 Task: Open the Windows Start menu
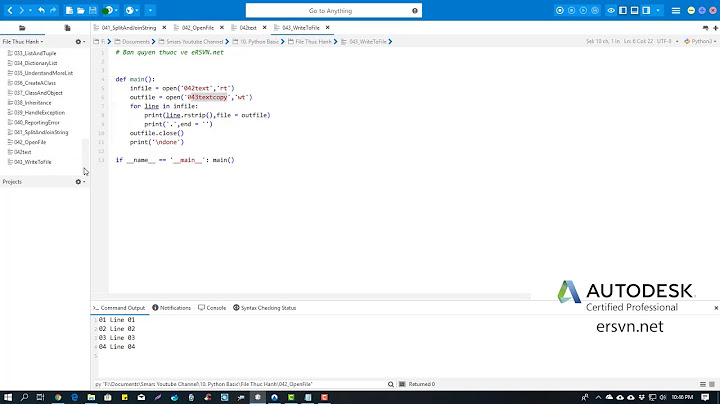(8, 397)
